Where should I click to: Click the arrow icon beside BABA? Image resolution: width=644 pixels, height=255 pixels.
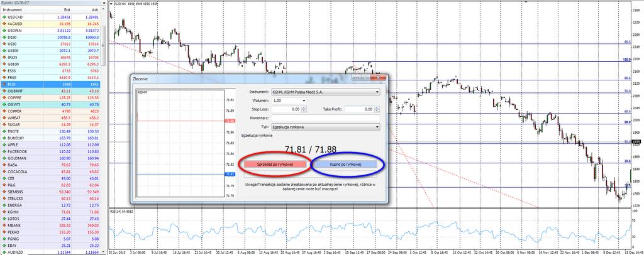(x=4, y=165)
